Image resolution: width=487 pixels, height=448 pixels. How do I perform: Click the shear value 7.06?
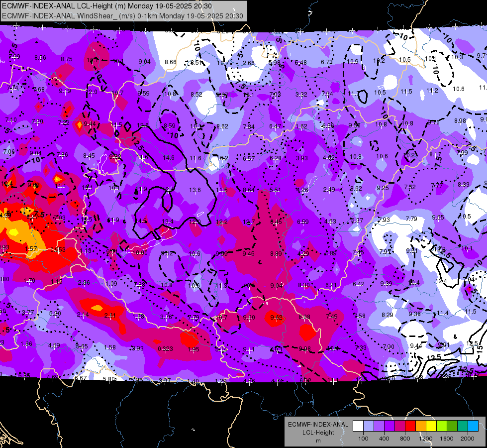8,152
